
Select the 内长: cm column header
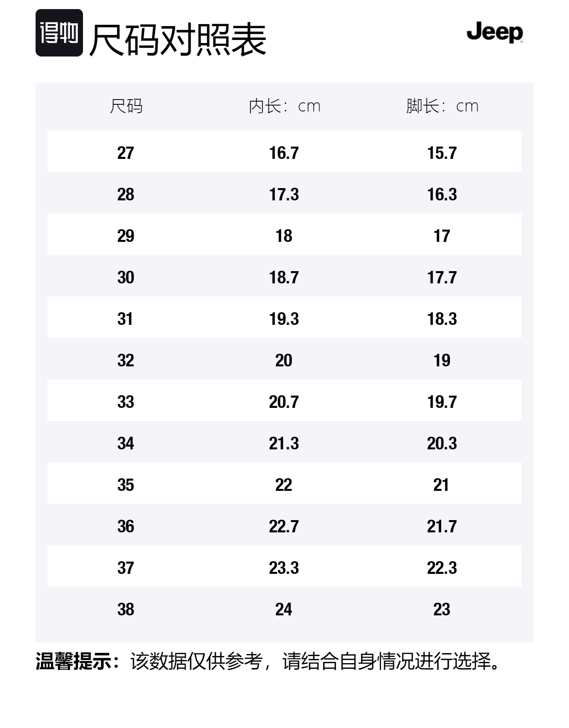tap(284, 106)
